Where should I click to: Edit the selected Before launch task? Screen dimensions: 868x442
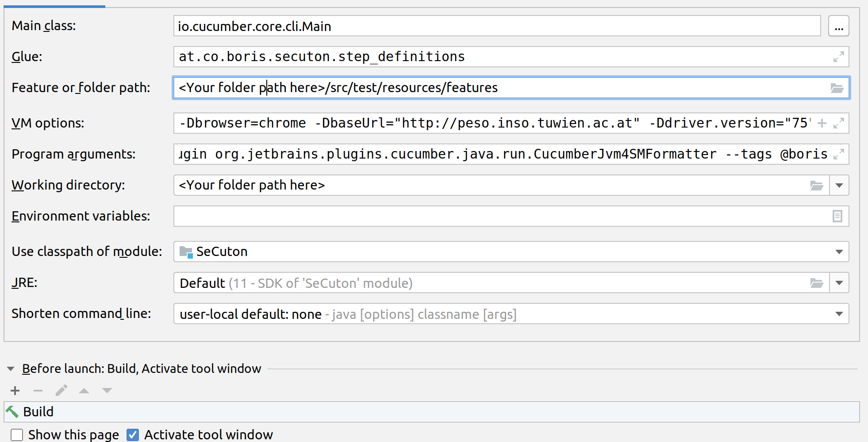coord(61,390)
